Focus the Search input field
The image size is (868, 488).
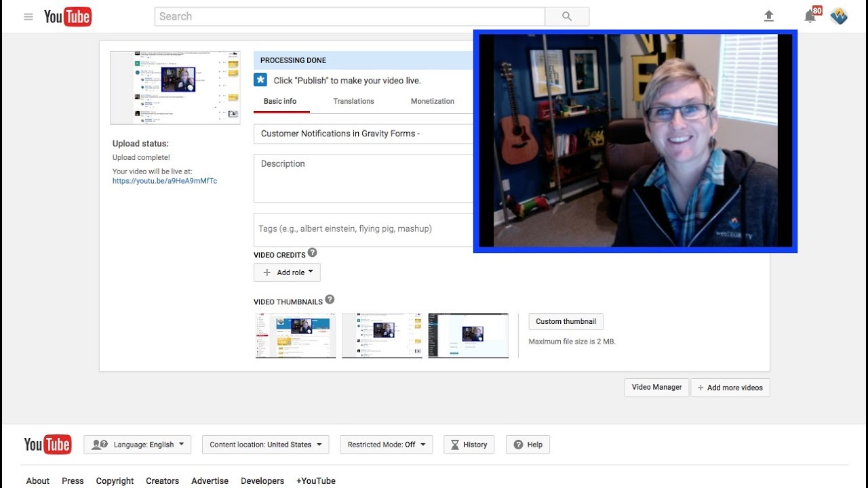pyautogui.click(x=350, y=16)
